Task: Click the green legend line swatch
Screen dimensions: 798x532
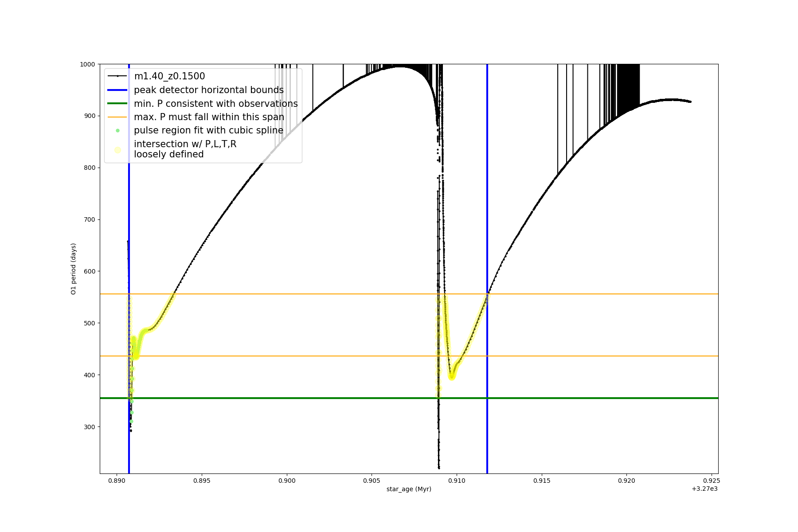Action: tap(117, 104)
